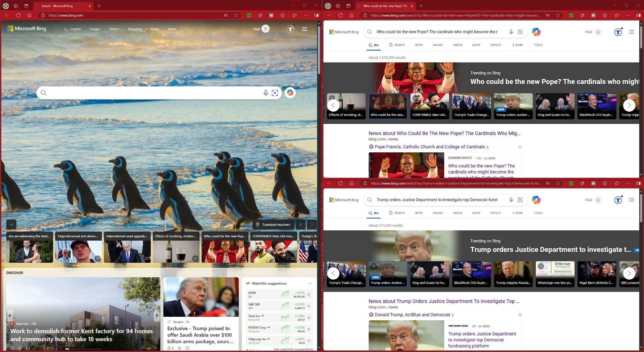Go home from the Trump search pane toolbar
Viewport: 644px width, 352px height.
point(352,183)
